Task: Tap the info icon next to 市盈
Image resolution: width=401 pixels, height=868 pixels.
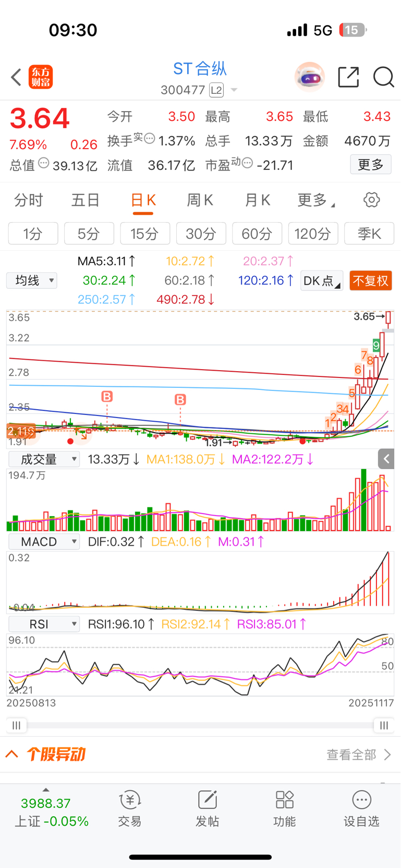Action: tap(248, 163)
